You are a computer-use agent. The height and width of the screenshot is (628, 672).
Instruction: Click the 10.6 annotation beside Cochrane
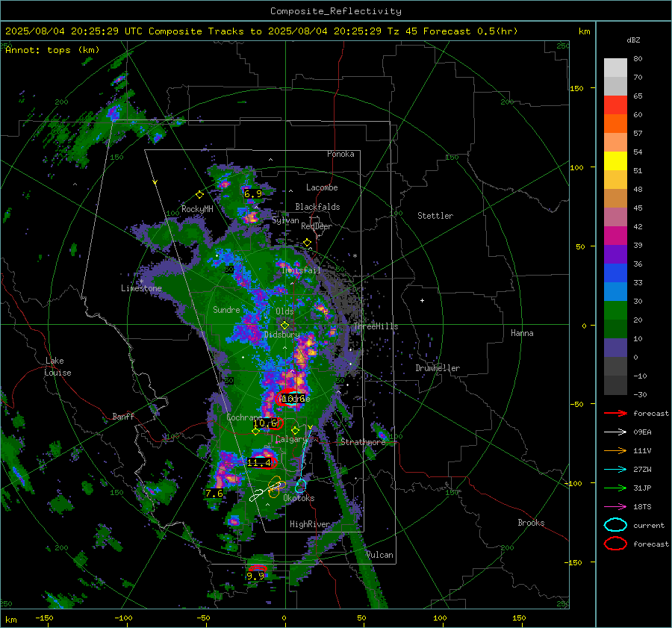click(265, 423)
